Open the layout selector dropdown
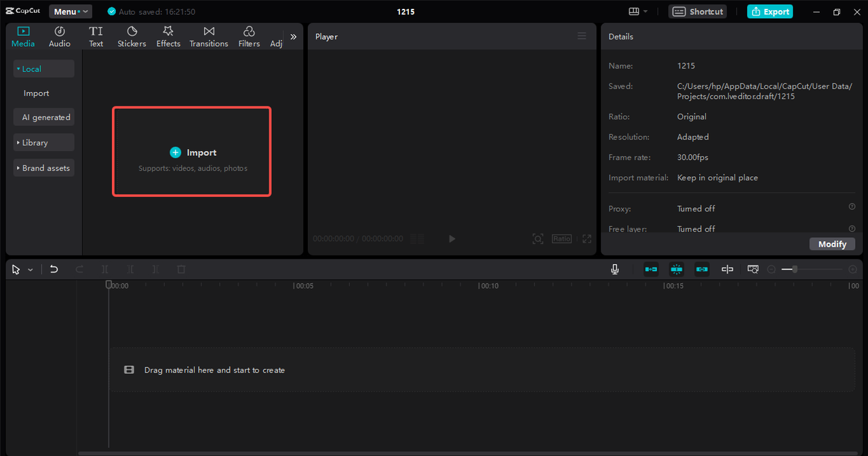Image resolution: width=868 pixels, height=456 pixels. click(638, 12)
